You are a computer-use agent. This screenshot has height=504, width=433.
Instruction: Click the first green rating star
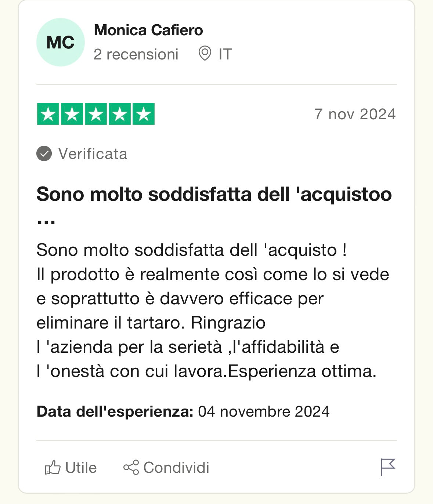click(48, 114)
